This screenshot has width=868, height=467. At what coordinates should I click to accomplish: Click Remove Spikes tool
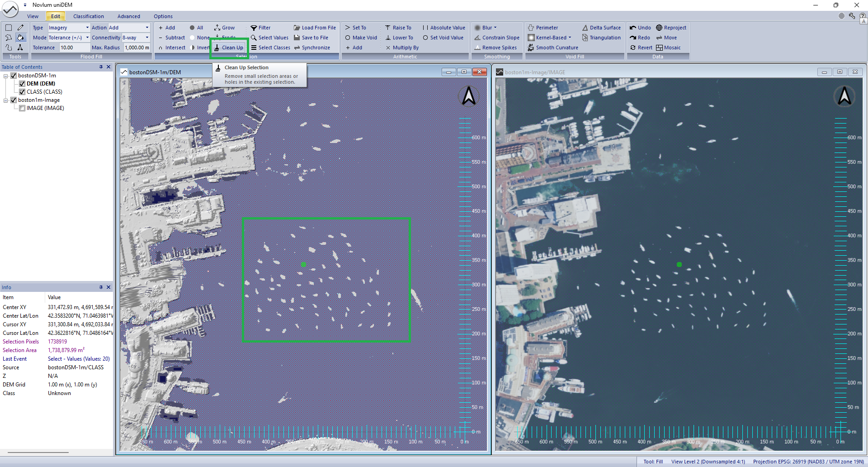pyautogui.click(x=495, y=48)
